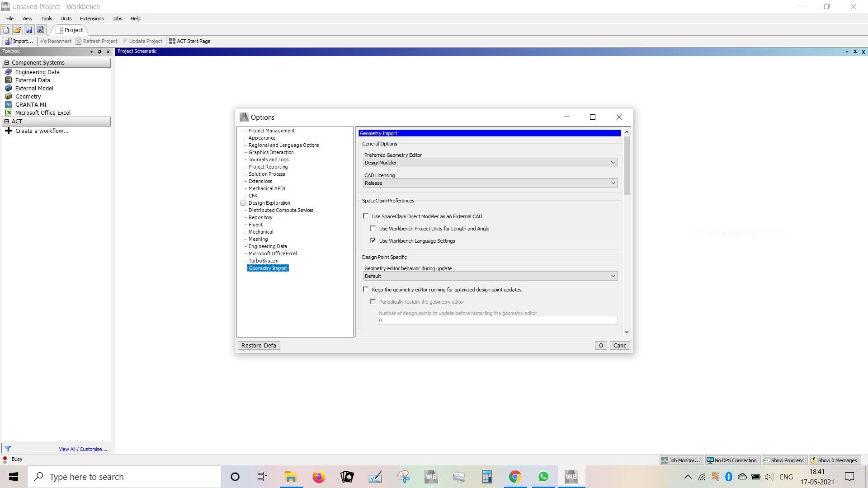
Task: Open the ACT Start Page
Action: [x=189, y=41]
